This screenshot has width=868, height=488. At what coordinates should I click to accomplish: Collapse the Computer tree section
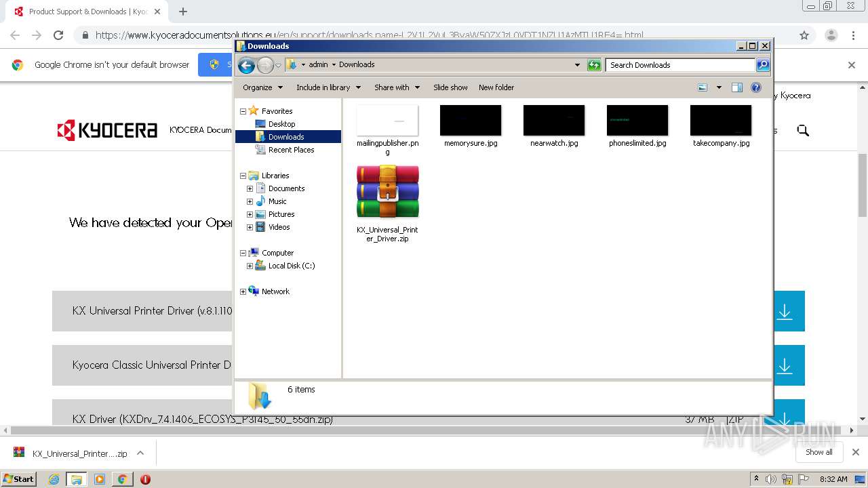[243, 253]
